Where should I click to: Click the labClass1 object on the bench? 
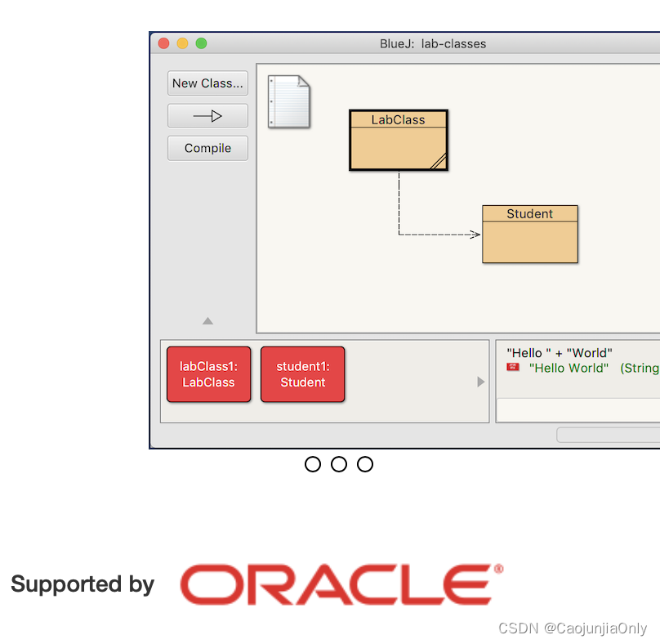(209, 374)
